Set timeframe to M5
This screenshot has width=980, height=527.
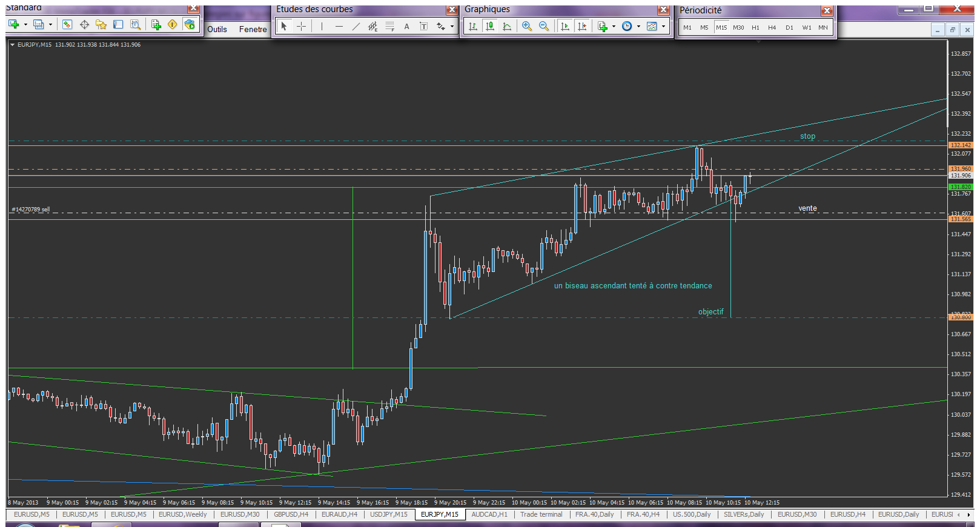704,27
